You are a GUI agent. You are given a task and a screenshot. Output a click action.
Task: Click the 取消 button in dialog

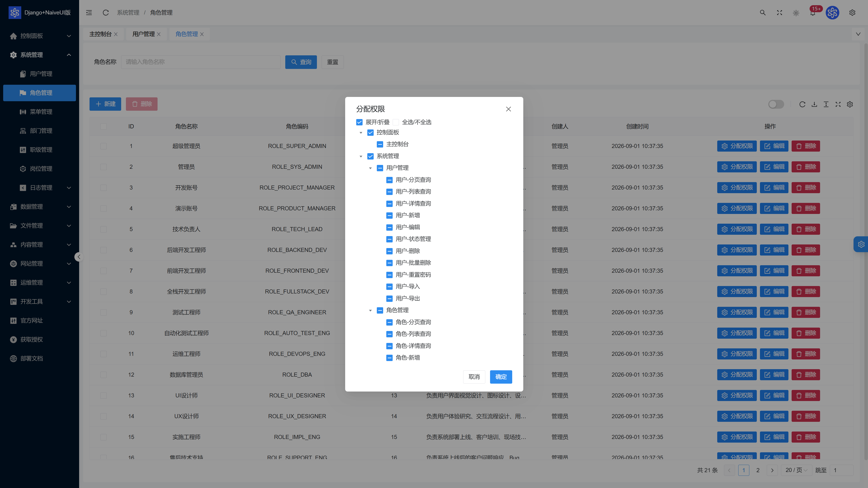pos(474,377)
